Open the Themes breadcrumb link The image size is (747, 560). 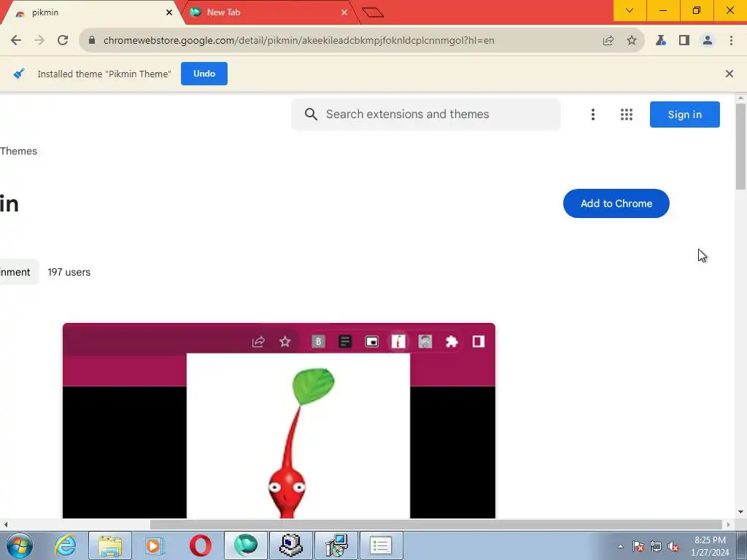(18, 151)
